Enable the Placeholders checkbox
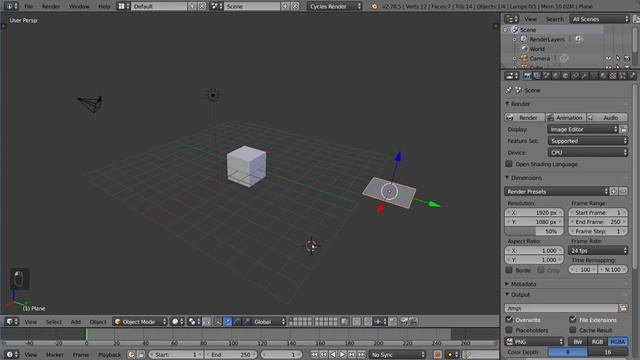640x360 pixels. point(509,330)
